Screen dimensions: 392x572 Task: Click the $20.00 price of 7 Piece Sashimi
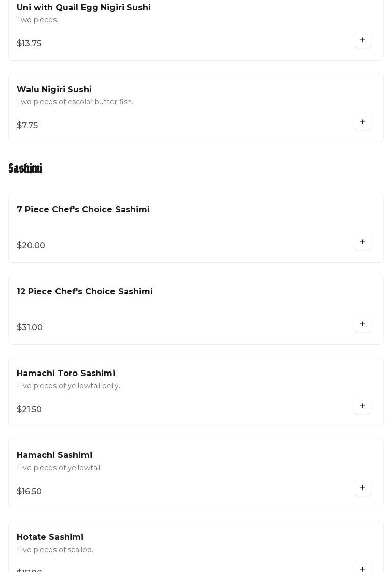(31, 246)
